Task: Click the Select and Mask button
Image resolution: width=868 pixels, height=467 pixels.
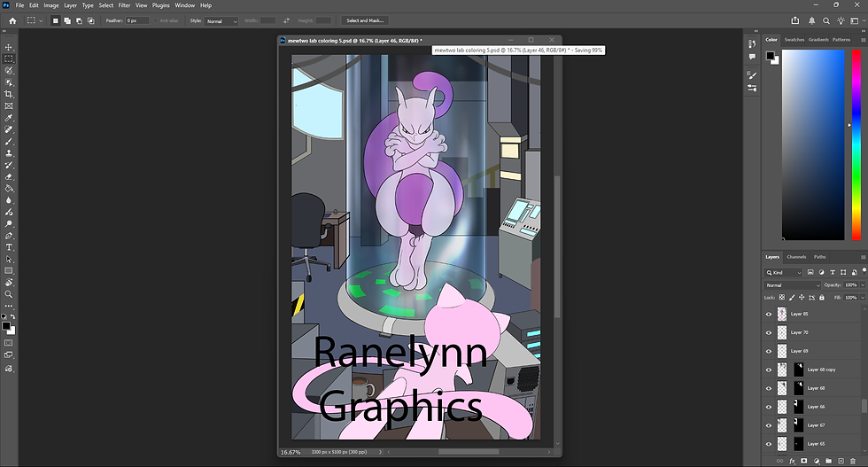Action: (365, 20)
